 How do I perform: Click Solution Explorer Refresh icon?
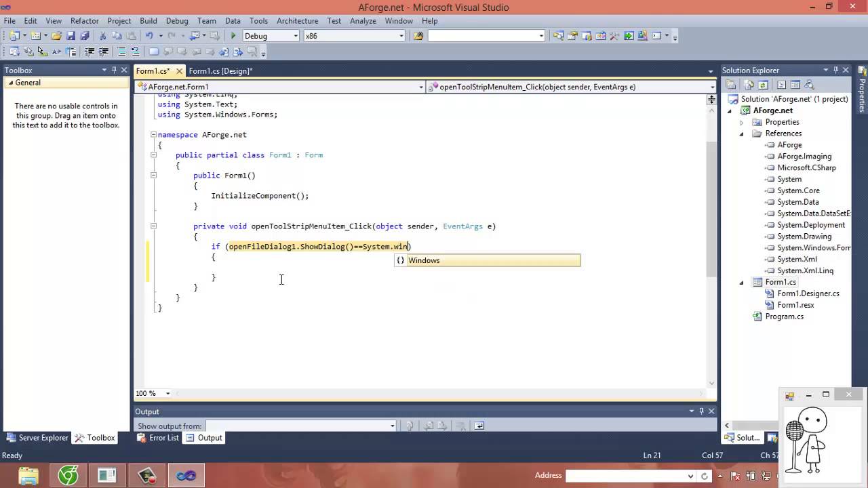click(763, 85)
